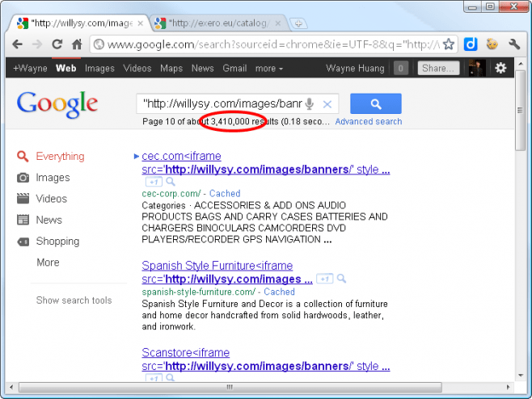The image size is (532, 399).
Task: Click the browser reload button
Action: pyautogui.click(x=57, y=44)
